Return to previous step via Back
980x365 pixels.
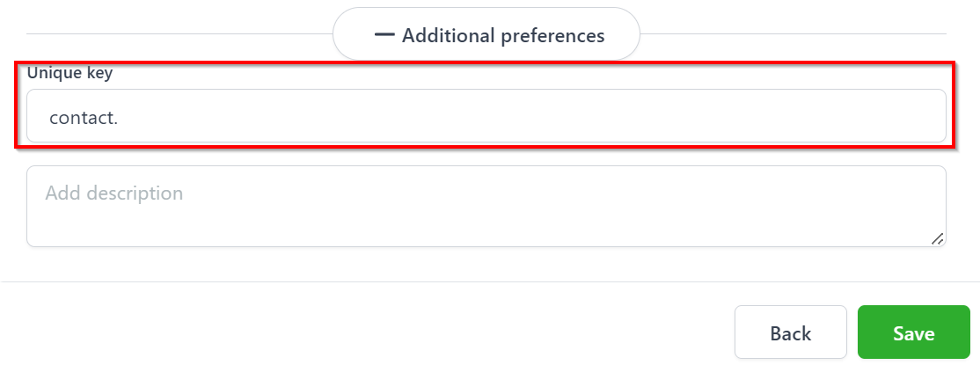(790, 333)
